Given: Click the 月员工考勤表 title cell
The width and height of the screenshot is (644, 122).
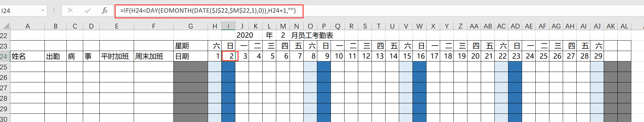Looking at the screenshot, I should click(312, 35).
